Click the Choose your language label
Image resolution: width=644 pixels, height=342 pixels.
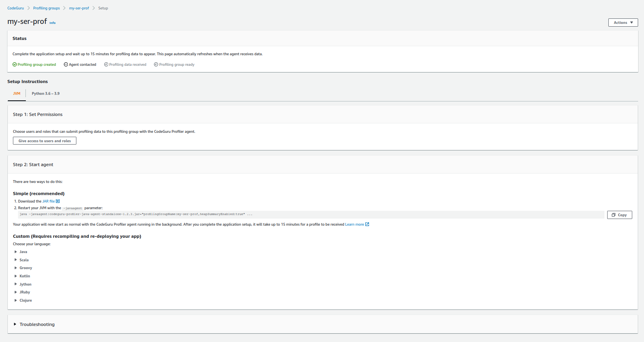[x=32, y=244]
